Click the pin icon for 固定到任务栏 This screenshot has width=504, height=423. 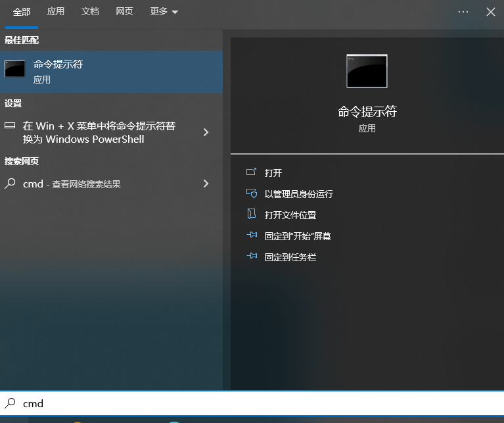coord(251,257)
